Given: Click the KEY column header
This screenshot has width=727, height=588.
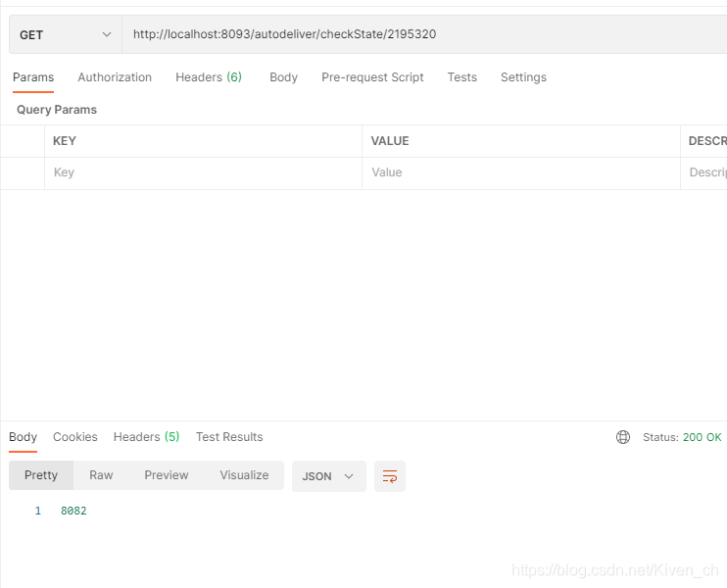Looking at the screenshot, I should 65,141.
